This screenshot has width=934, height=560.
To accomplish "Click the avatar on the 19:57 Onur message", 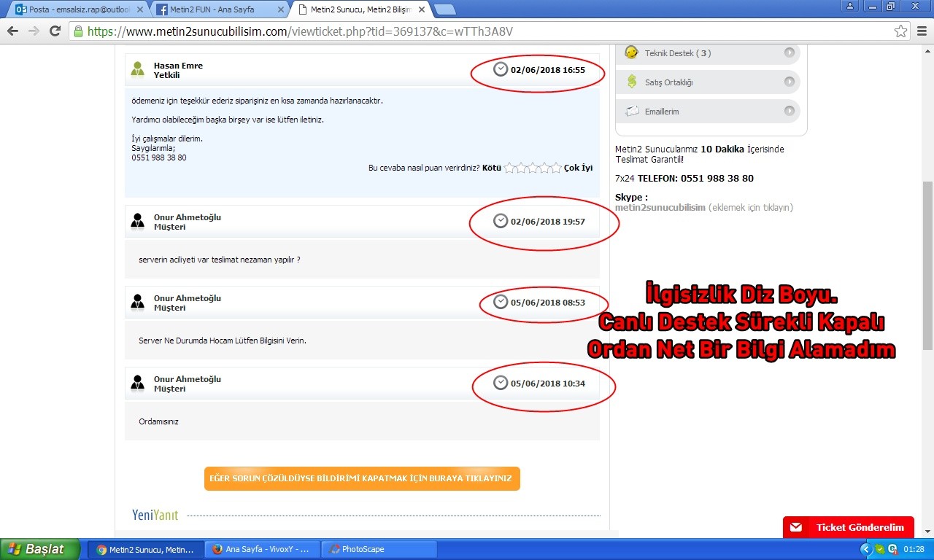I will pos(138,220).
